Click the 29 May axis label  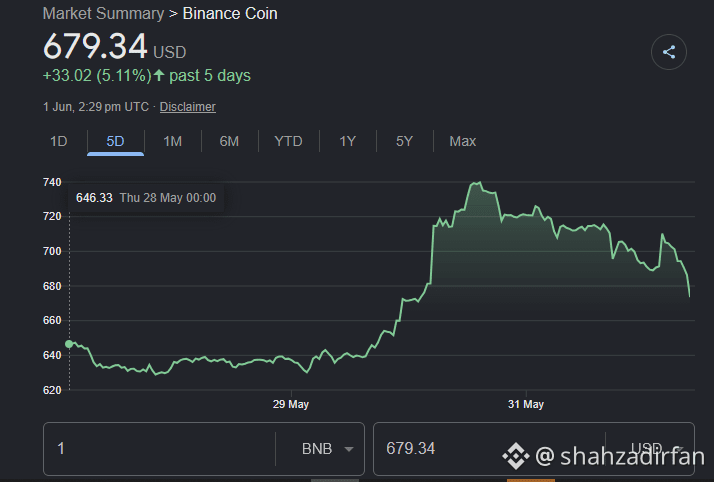tap(291, 404)
